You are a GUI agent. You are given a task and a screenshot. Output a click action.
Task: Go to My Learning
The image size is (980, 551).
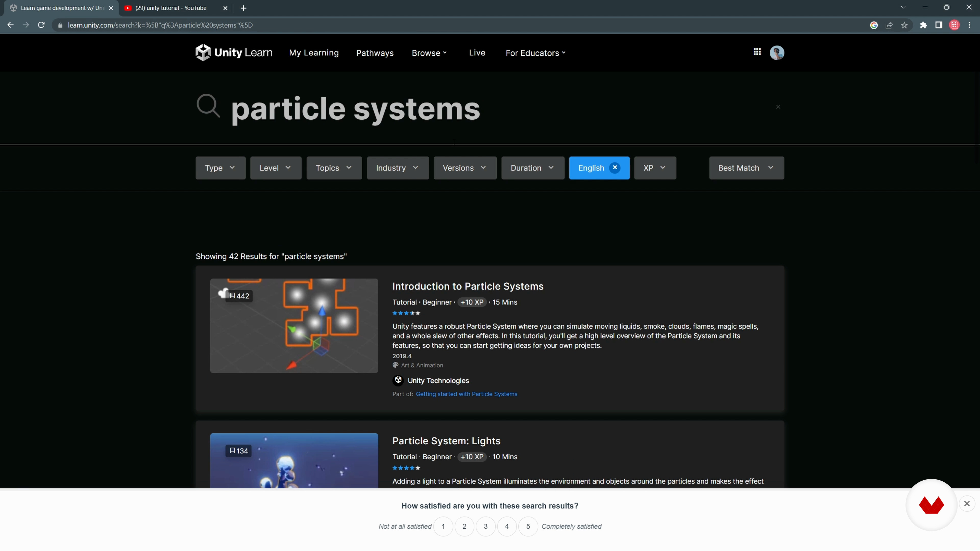click(314, 53)
